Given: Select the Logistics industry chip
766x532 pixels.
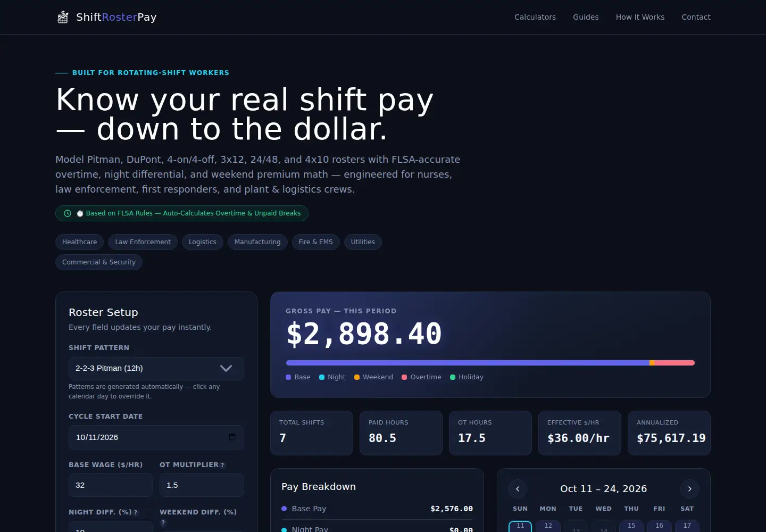Looking at the screenshot, I should point(203,242).
